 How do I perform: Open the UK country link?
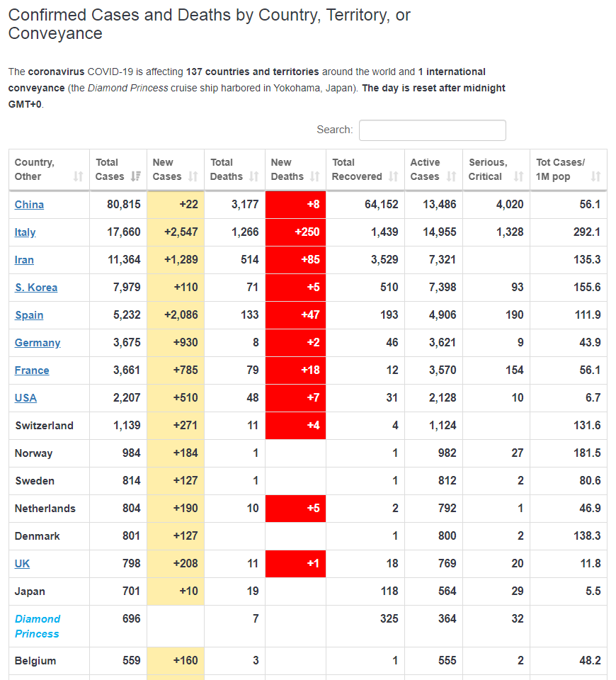(x=22, y=564)
